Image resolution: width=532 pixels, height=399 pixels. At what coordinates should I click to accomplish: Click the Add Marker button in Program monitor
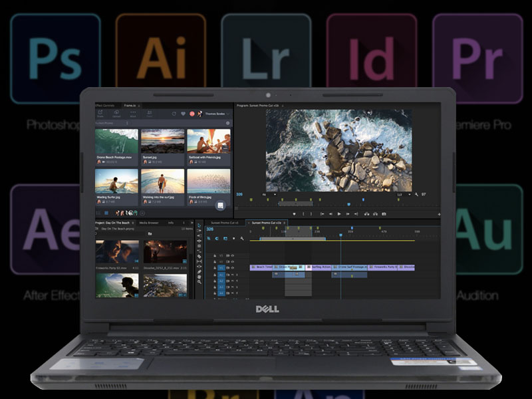[294, 214]
